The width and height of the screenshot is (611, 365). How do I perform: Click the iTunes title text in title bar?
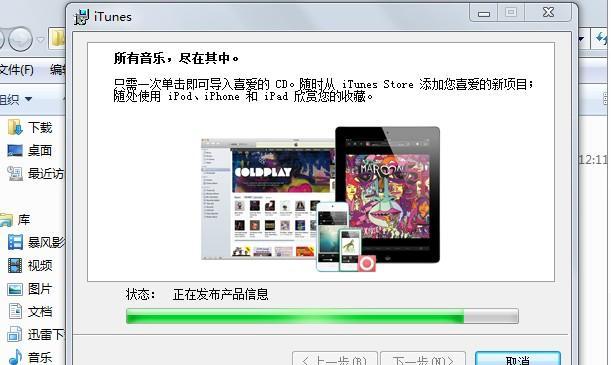point(113,17)
